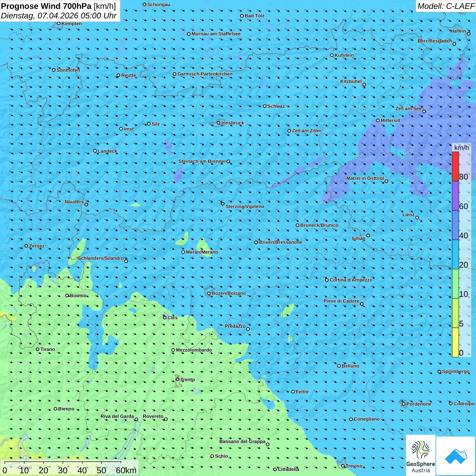
Task: Click the 'Schongau' label
Action: 159,4
